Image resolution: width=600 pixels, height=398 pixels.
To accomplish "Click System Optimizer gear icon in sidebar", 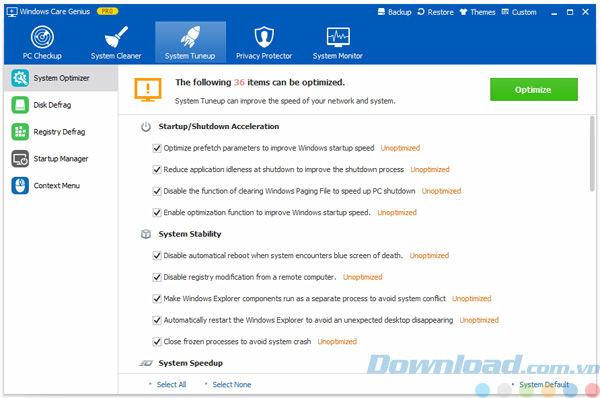I will 20,78.
